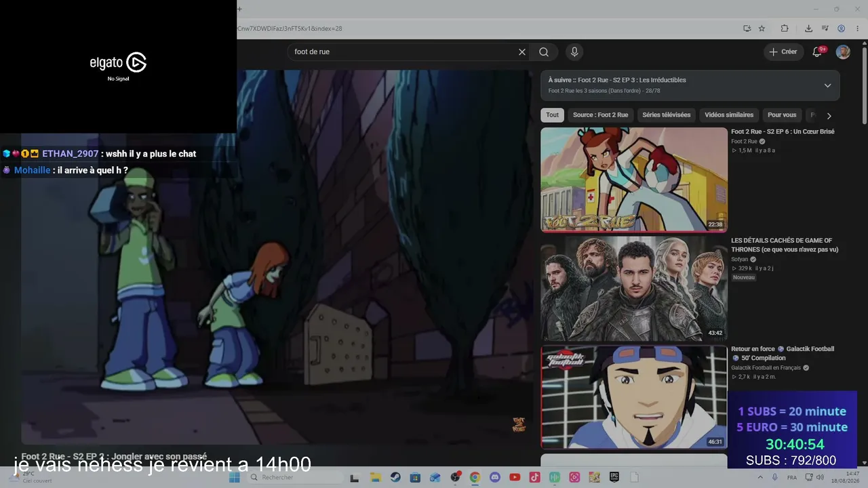868x488 pixels.
Task: Open 'Foot 2 Rue - S2 EP 6 : Un Cœur Brisé' title
Action: click(783, 131)
